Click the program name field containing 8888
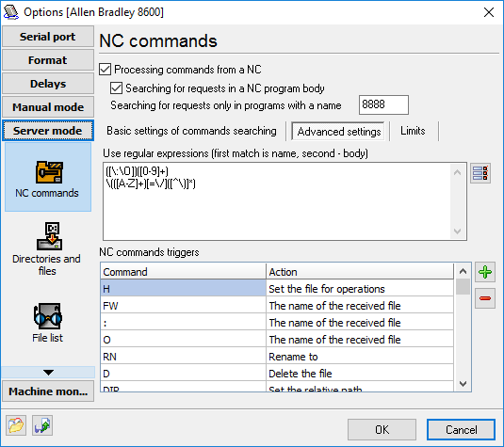 [x=383, y=104]
